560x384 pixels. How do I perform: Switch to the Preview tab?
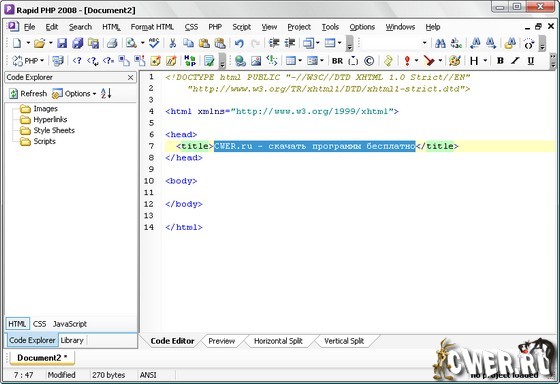[x=221, y=341]
